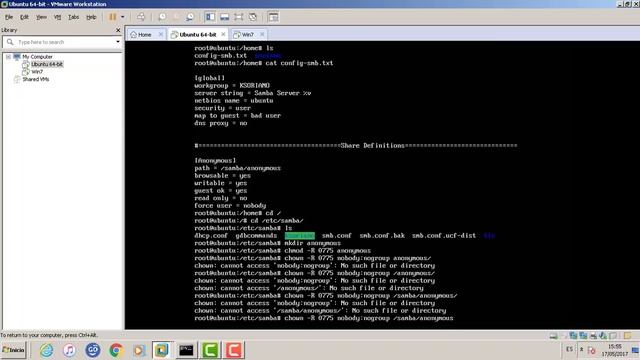Open iTunes from the taskbar
The height and width of the screenshot is (360, 640).
coord(69,350)
